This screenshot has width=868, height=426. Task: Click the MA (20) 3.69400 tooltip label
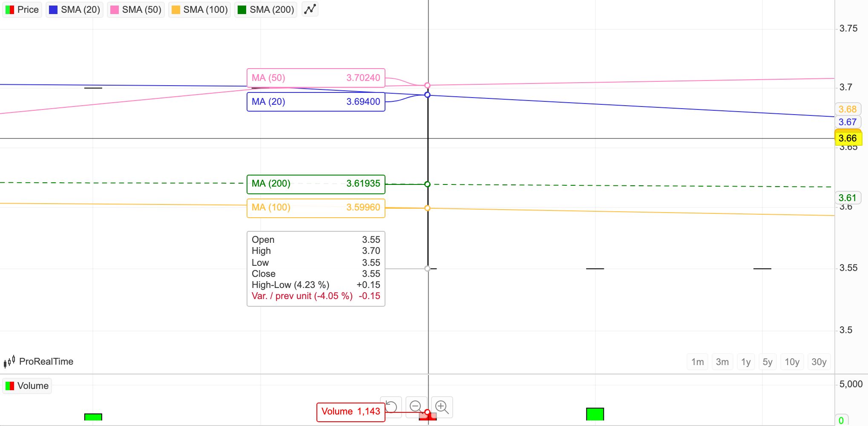316,102
